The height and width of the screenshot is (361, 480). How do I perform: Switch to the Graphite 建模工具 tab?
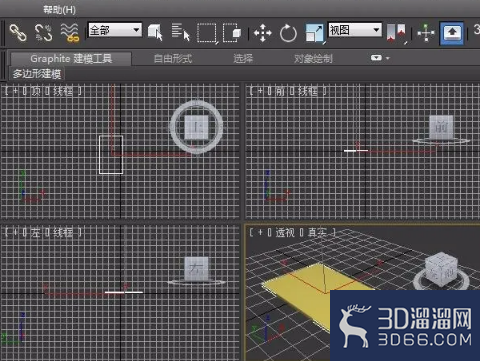point(71,59)
